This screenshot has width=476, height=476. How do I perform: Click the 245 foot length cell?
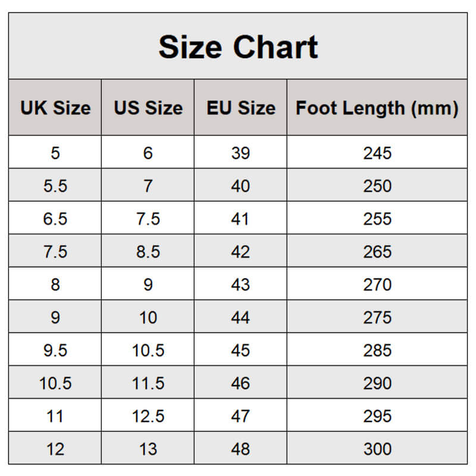(377, 154)
